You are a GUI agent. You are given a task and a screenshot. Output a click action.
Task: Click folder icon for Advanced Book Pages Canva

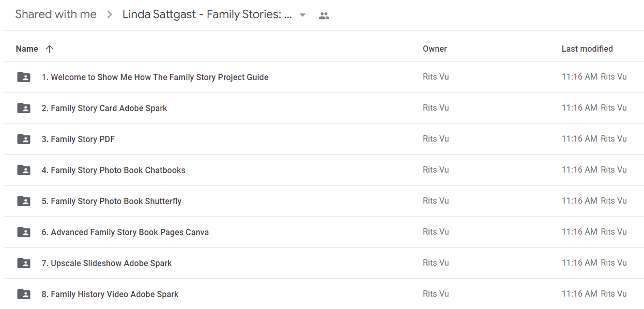(x=24, y=232)
